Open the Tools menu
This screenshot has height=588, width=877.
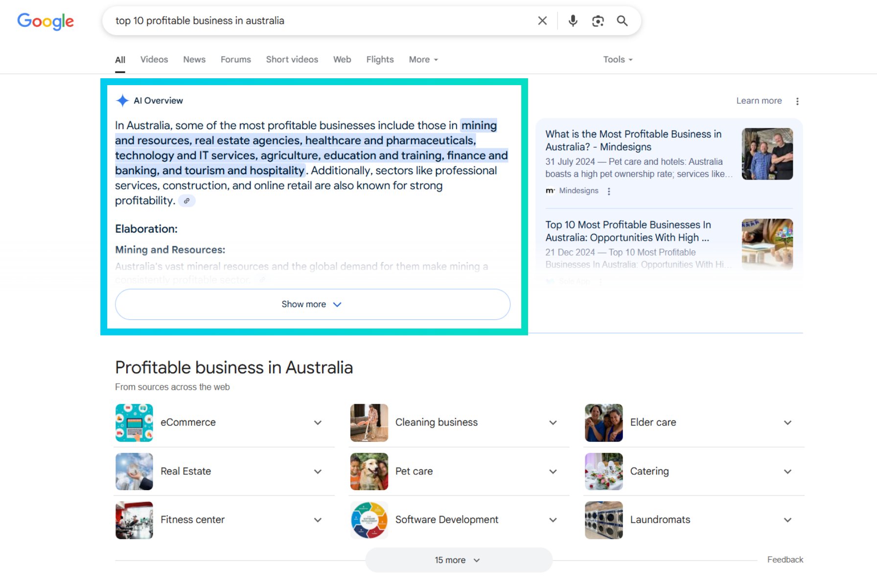click(617, 59)
